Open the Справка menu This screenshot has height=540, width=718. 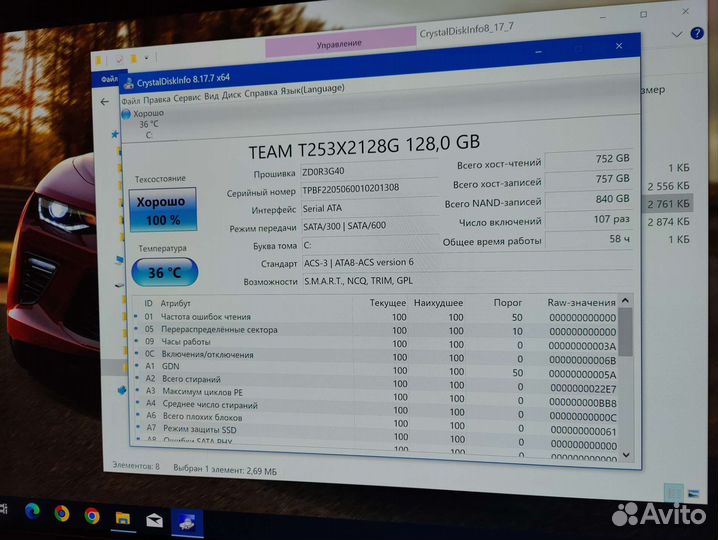click(x=261, y=93)
